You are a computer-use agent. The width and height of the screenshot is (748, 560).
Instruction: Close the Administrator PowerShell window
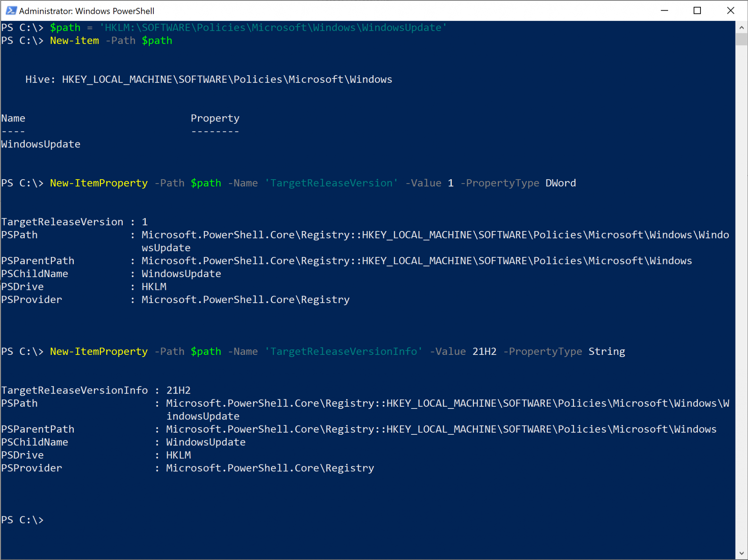pos(730,11)
